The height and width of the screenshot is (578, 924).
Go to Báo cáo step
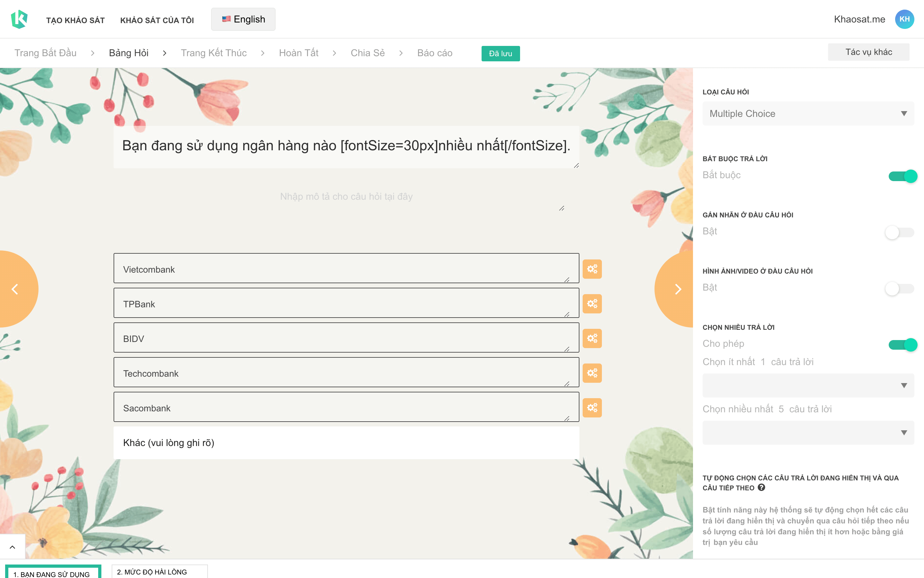click(x=434, y=53)
